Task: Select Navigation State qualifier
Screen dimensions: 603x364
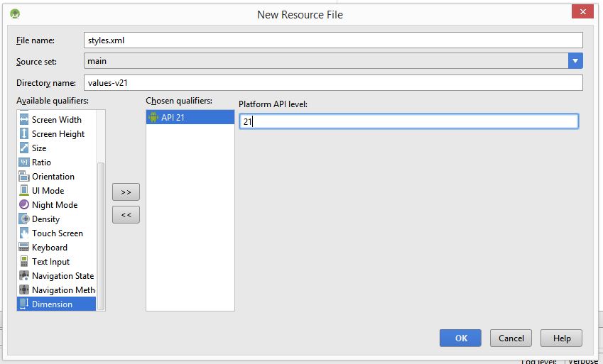Action: click(x=63, y=276)
